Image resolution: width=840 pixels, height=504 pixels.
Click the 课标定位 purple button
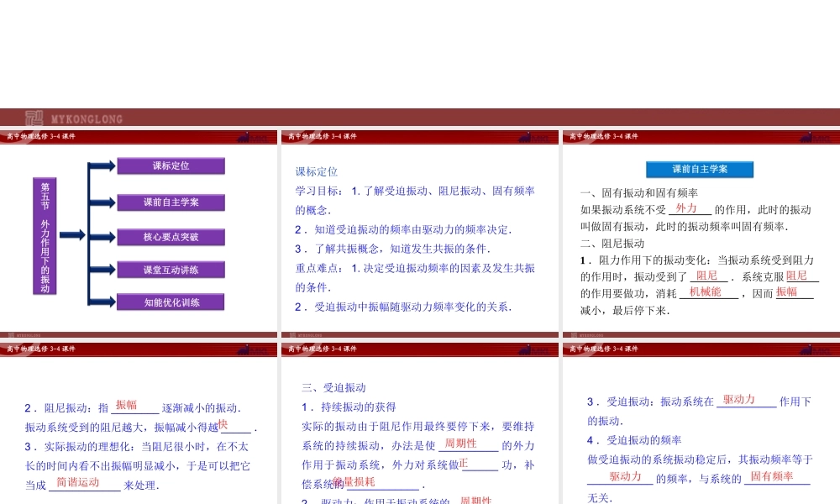(171, 166)
